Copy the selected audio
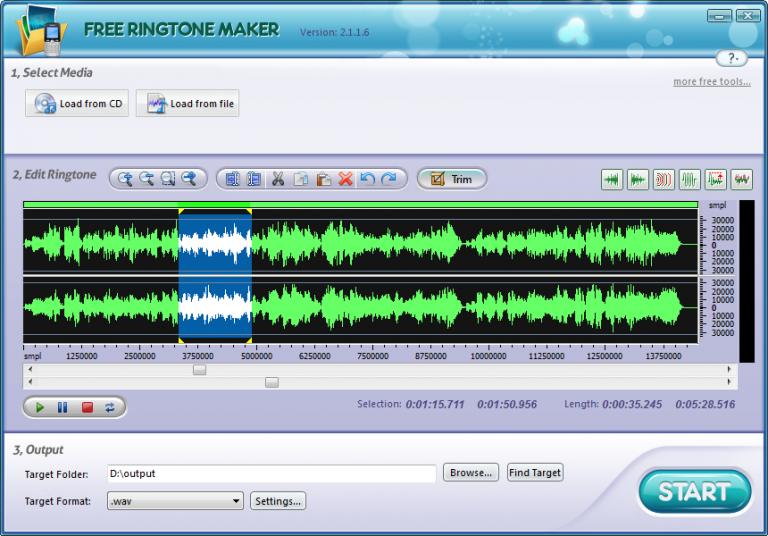The image size is (768, 536). pos(301,179)
